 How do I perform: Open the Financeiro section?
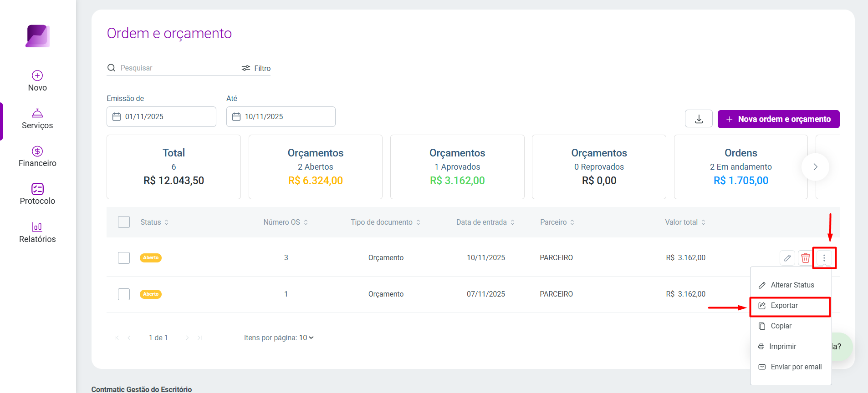pos(37,157)
